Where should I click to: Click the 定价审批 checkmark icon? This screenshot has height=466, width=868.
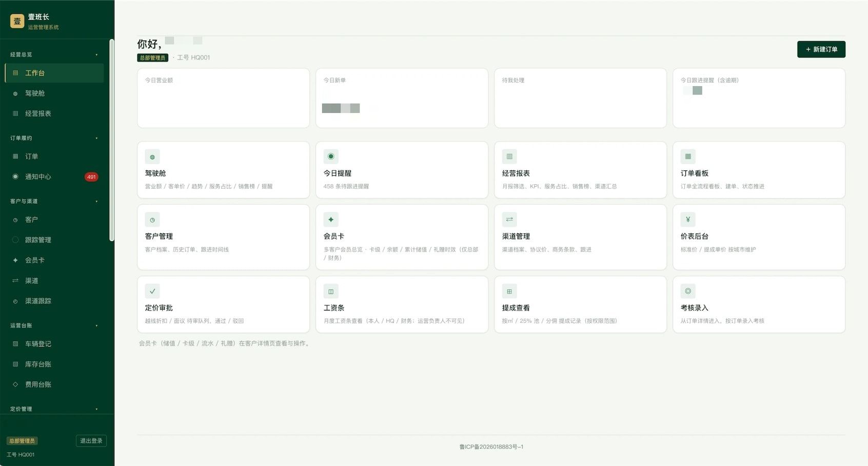[152, 291]
